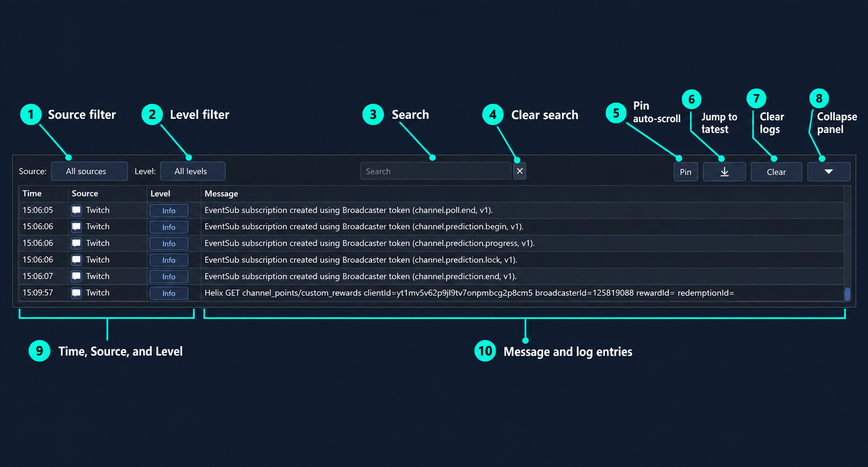This screenshot has width=868, height=467.
Task: Toggle Pin auto-scroll
Action: 686,172
